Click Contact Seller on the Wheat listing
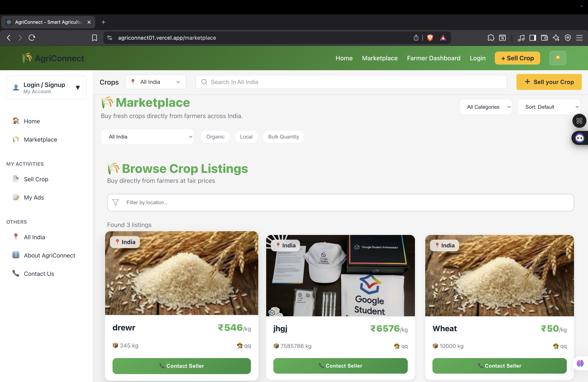The height and width of the screenshot is (382, 588). (499, 366)
